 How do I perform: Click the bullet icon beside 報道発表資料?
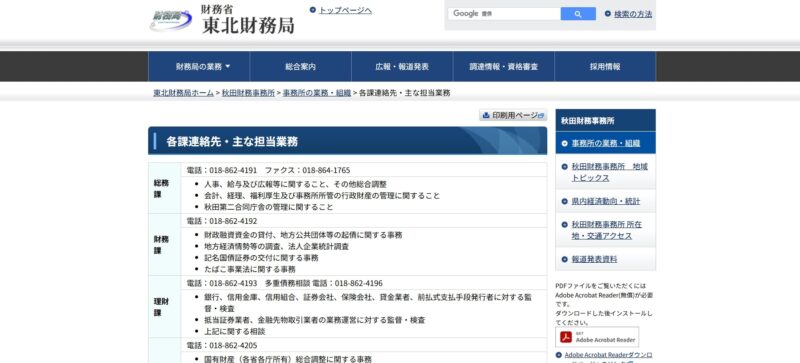coord(564,259)
